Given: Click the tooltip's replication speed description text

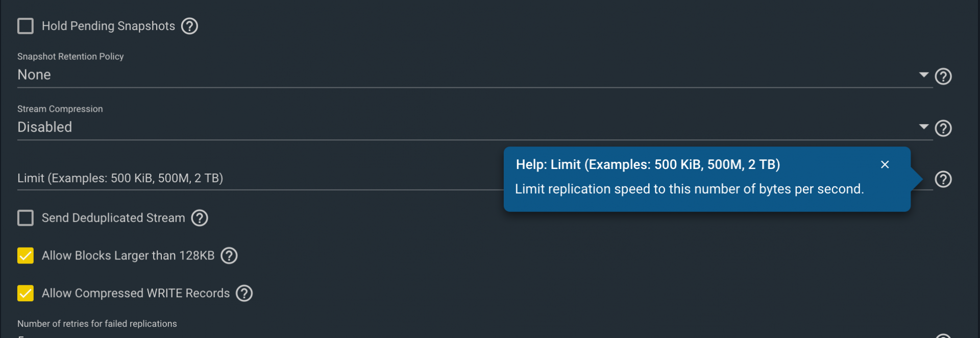Looking at the screenshot, I should pyautogui.click(x=689, y=189).
